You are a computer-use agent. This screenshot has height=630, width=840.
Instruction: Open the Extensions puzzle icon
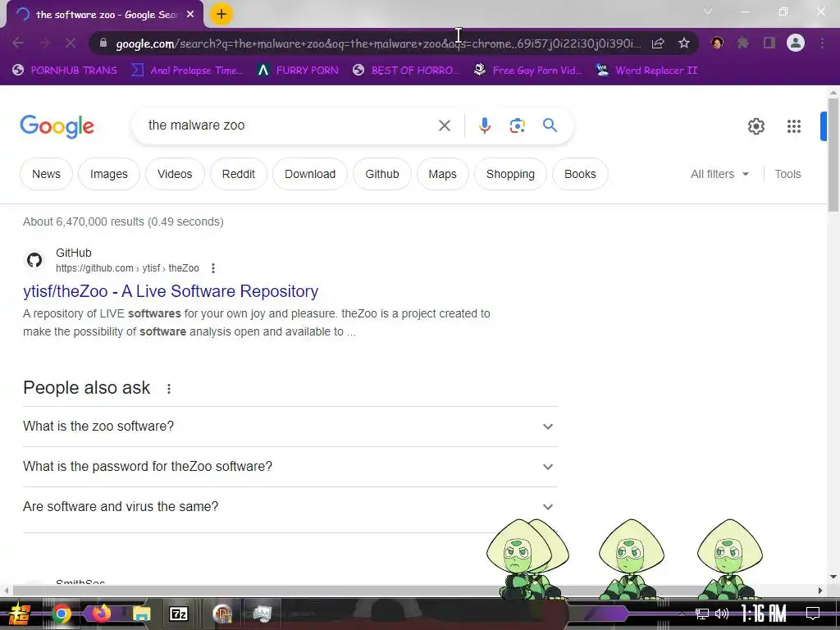[x=742, y=43]
